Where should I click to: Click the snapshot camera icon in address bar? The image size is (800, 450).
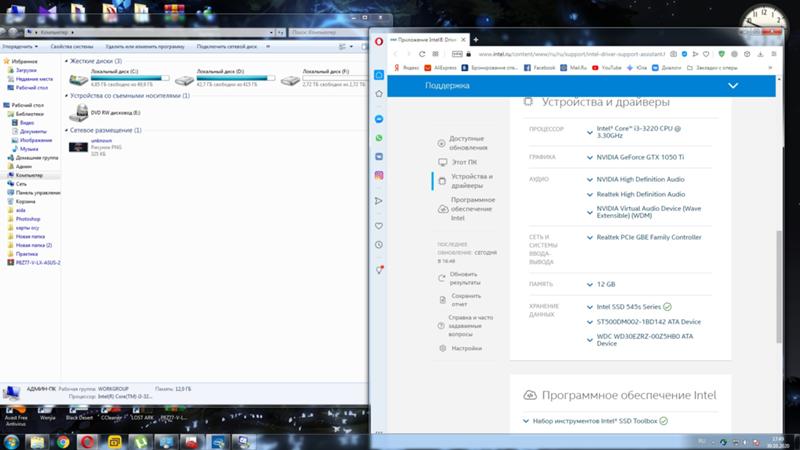pyautogui.click(x=673, y=54)
